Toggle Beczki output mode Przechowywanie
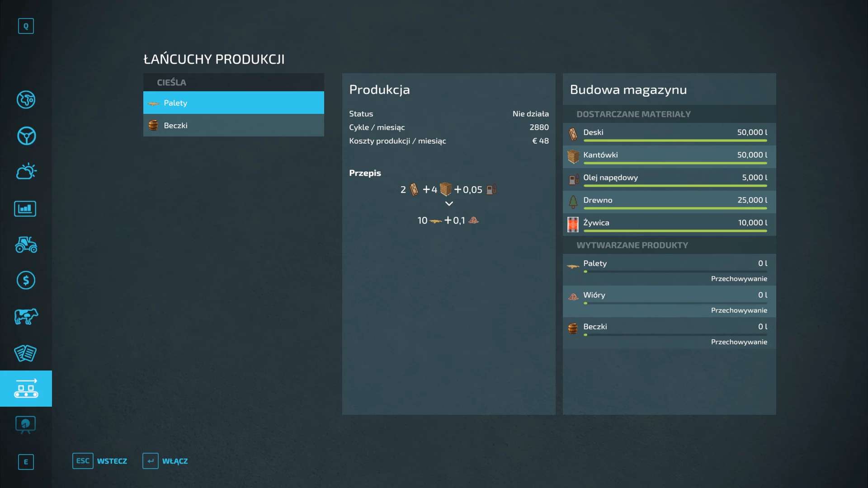The height and width of the screenshot is (488, 868). point(738,342)
